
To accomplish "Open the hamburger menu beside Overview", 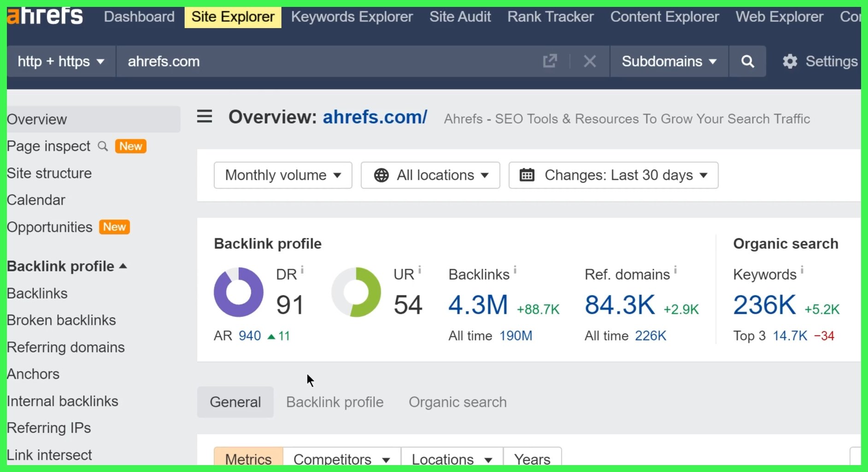I will pos(204,117).
